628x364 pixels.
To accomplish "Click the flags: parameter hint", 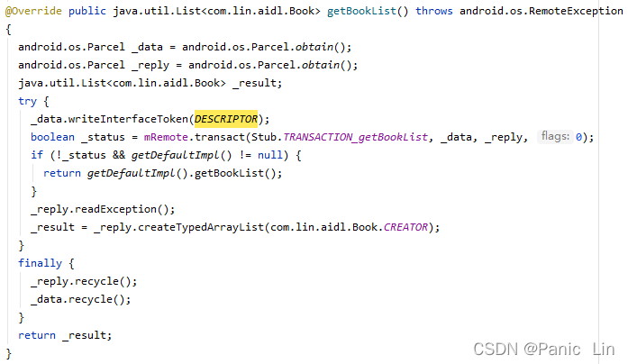I will point(555,137).
